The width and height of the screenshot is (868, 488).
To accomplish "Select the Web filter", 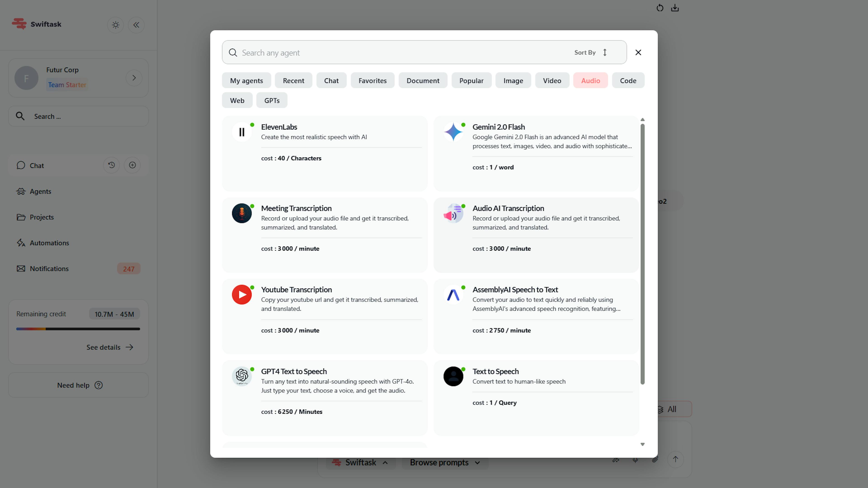I will coord(237,100).
